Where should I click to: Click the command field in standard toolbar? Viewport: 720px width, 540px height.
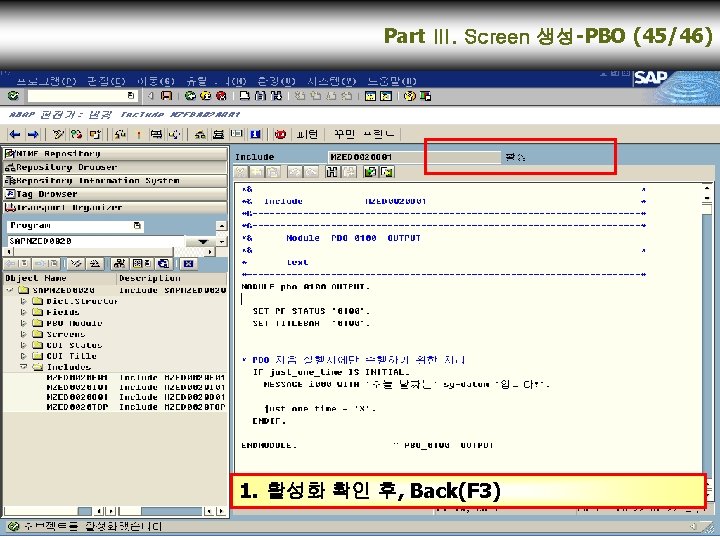coord(81,96)
